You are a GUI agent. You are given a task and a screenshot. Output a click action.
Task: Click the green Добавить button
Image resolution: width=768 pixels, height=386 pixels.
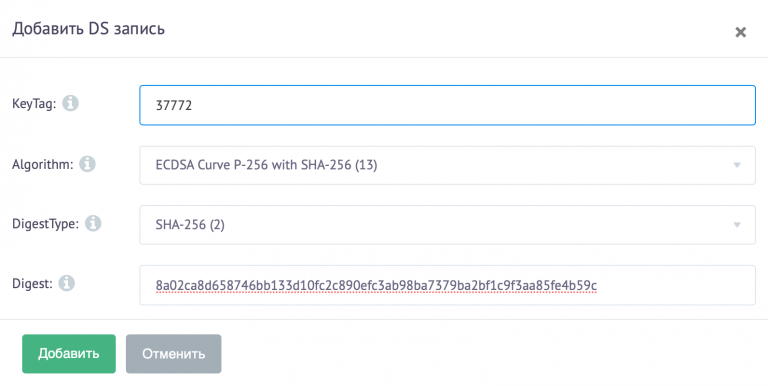69,354
